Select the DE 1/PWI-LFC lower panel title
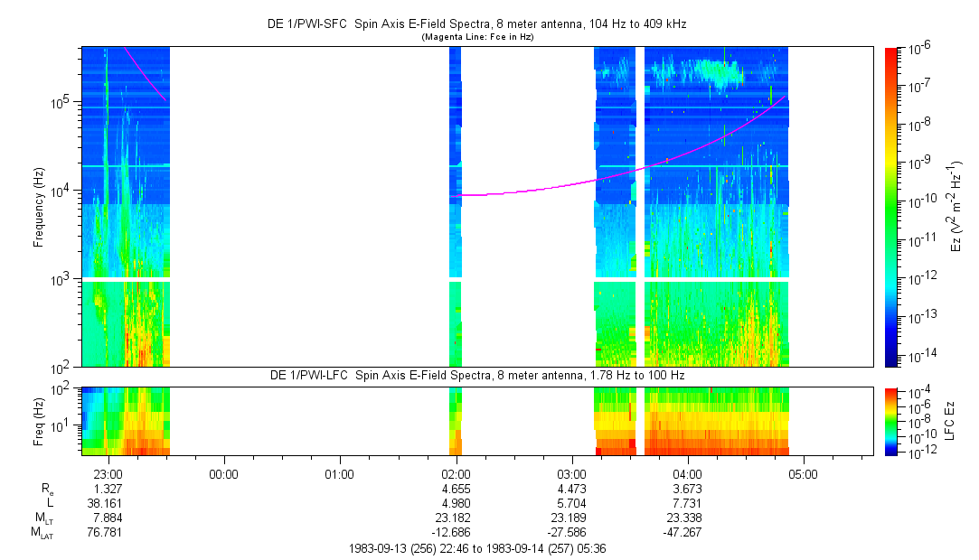This screenshot has width=979, height=560. pos(476,375)
